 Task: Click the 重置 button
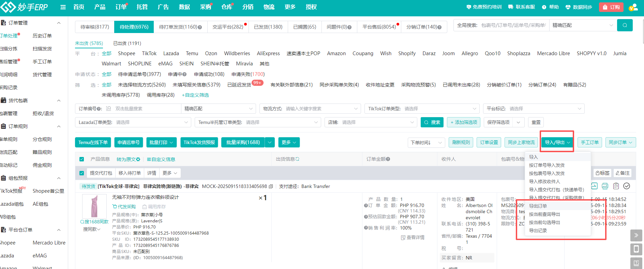click(536, 122)
